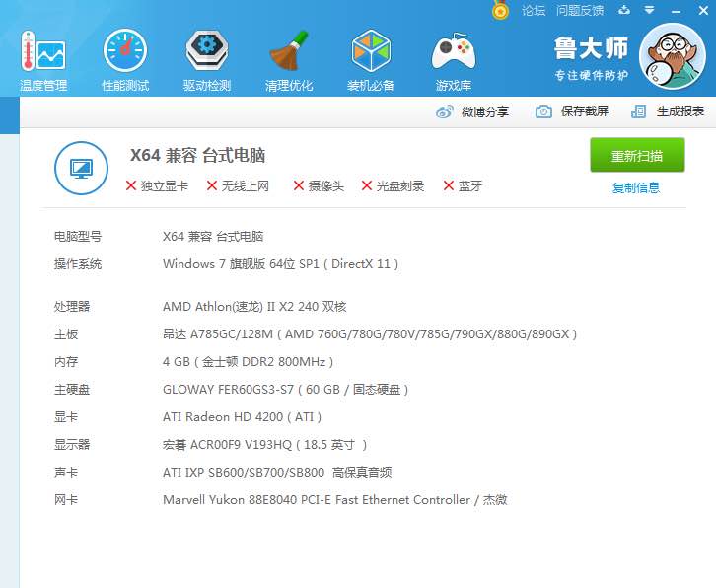Generate report with 生成报表
Viewport: 716px width, 588px height.
(680, 111)
